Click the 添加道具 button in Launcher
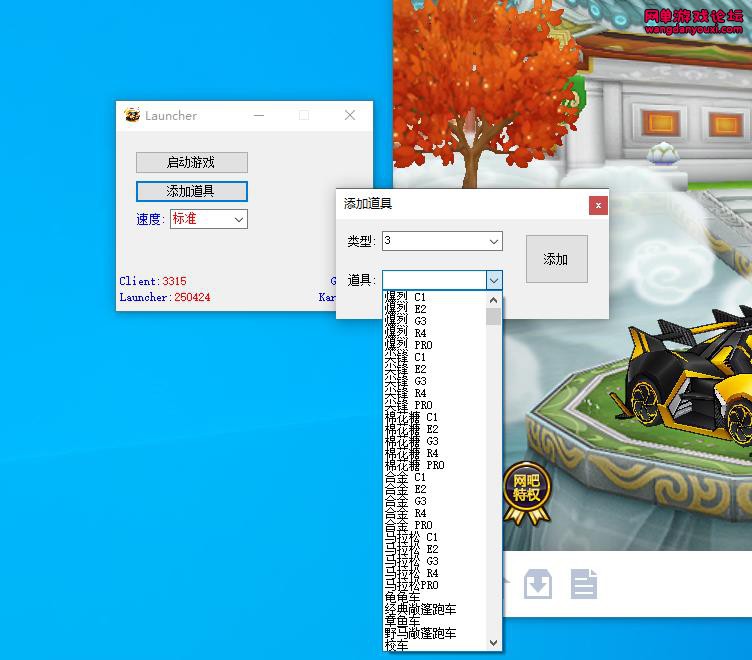The image size is (752, 660). click(192, 191)
